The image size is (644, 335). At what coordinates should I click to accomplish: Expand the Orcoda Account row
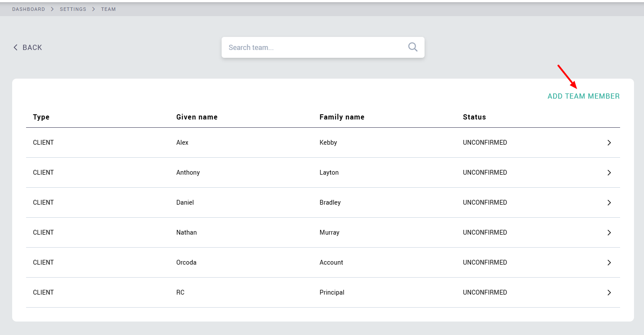pyautogui.click(x=609, y=262)
